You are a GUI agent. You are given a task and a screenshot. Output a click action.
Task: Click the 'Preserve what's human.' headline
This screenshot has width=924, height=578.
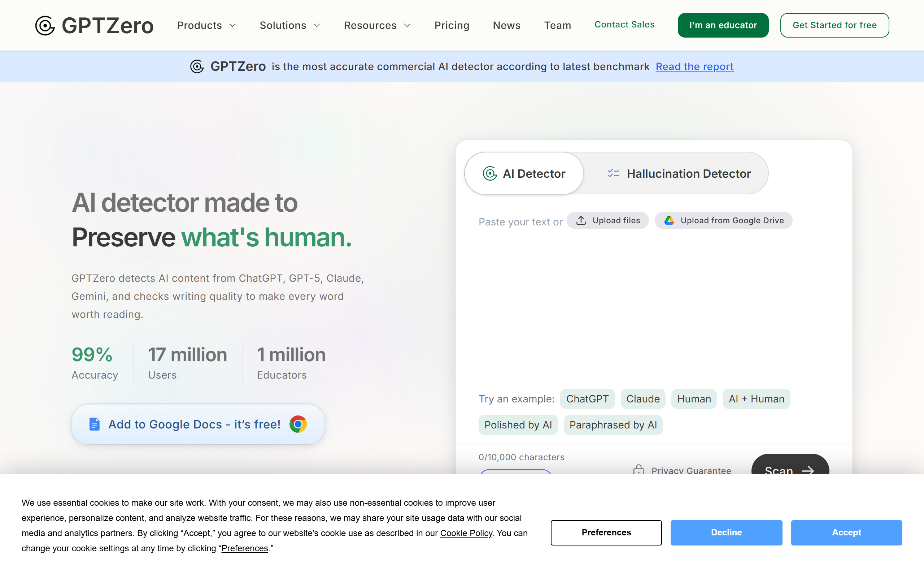(212, 237)
